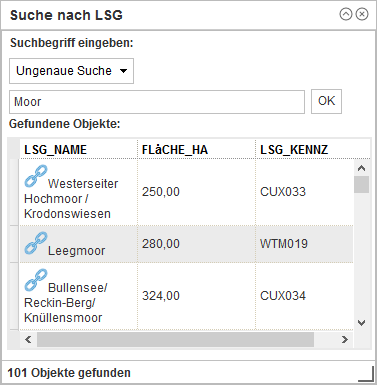The height and width of the screenshot is (385, 377).
Task: Close the Suche nach LSG window
Action: [x=362, y=14]
